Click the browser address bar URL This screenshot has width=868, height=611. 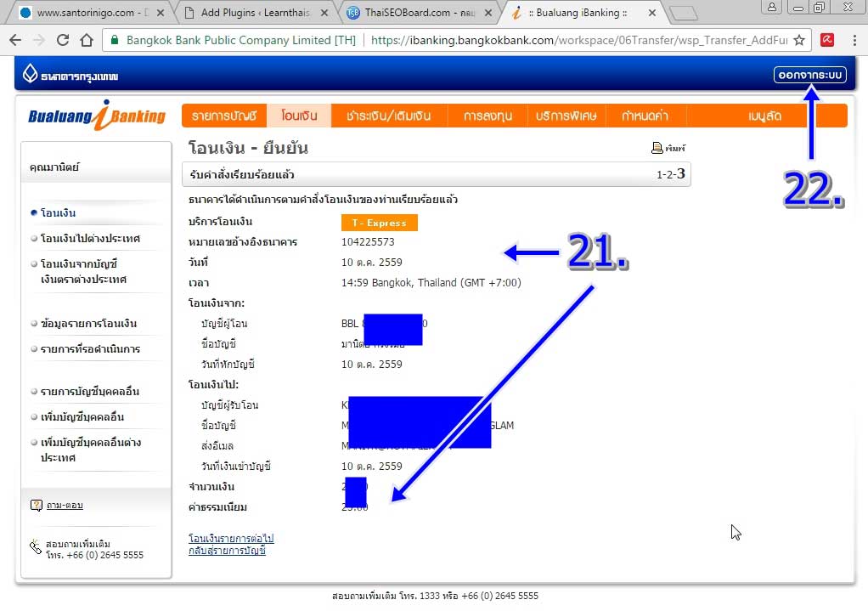coord(579,40)
